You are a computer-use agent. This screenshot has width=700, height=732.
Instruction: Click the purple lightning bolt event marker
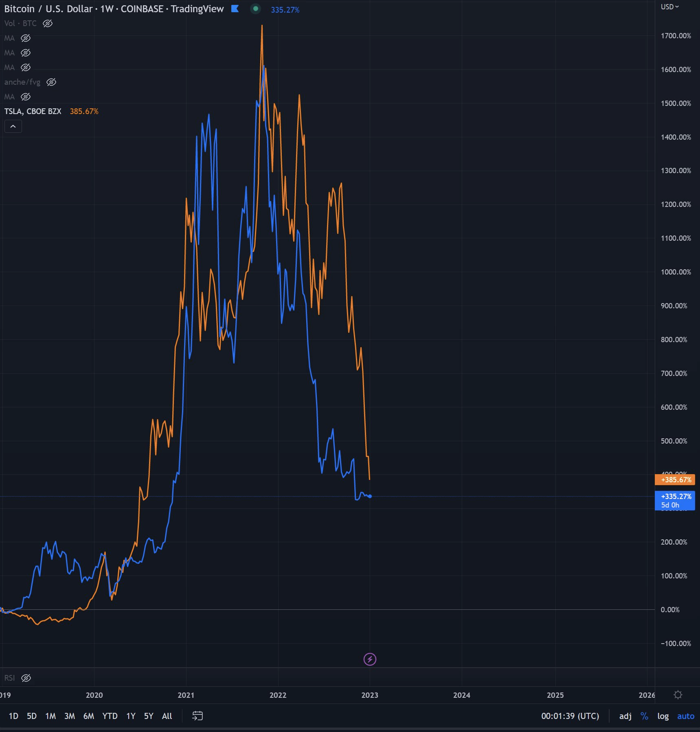[x=370, y=659]
